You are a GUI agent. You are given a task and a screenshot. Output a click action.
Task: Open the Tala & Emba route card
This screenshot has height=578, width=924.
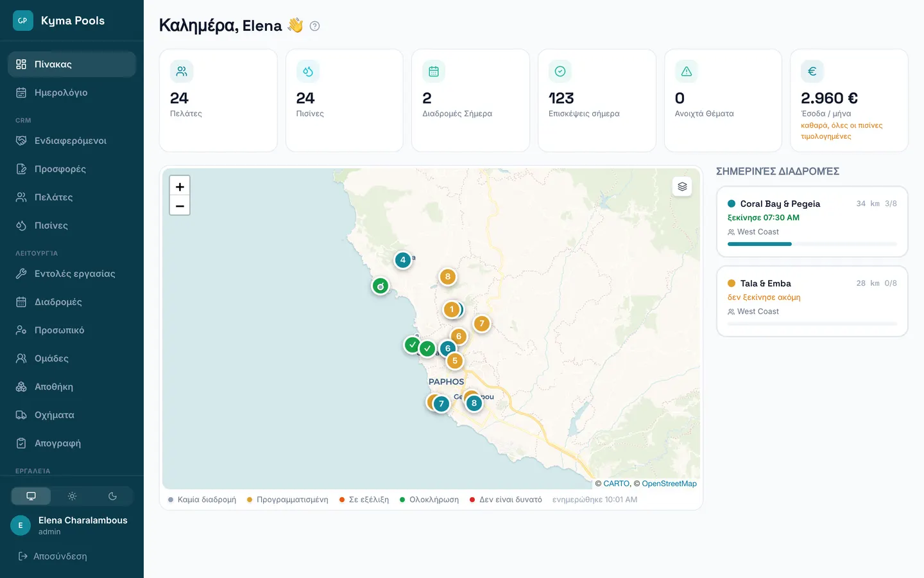(812, 301)
